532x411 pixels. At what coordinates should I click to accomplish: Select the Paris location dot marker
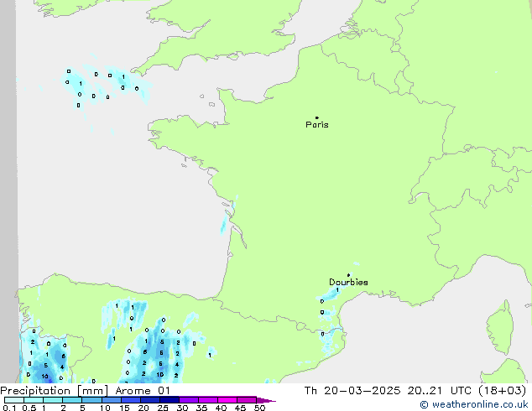[x=317, y=117]
